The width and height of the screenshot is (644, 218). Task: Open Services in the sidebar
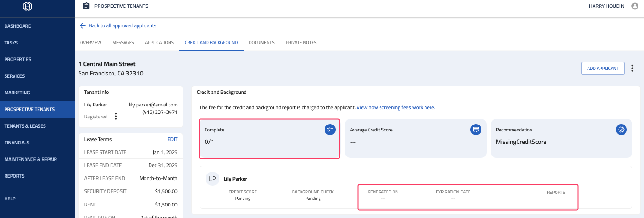37,76
